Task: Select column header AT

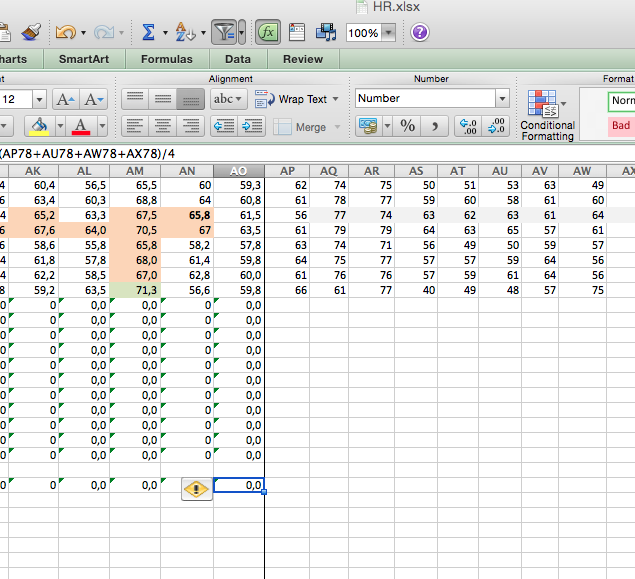Action: coord(458,171)
